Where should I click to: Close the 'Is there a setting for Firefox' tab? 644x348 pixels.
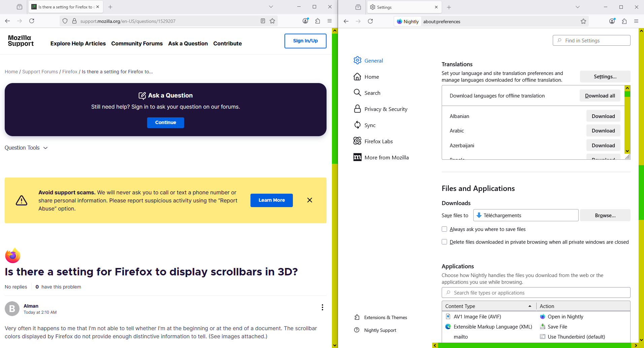[98, 7]
